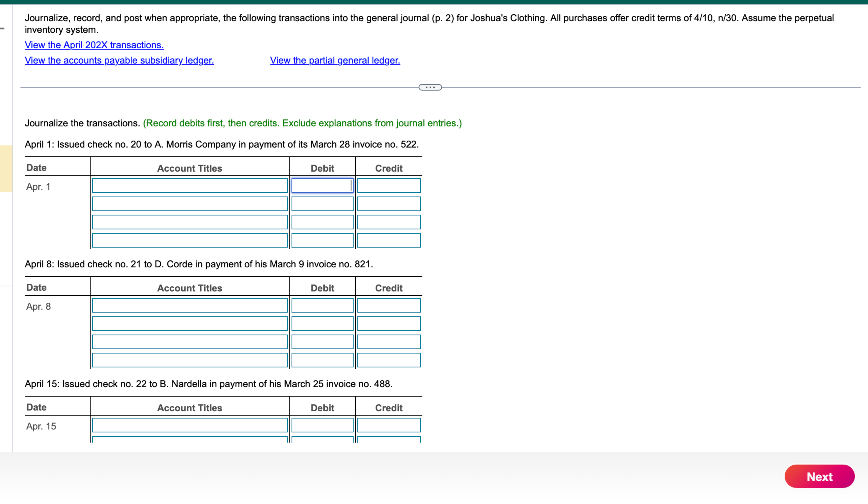View the accounts payable subsidiary ledger
This screenshot has height=504, width=868.
tap(119, 60)
